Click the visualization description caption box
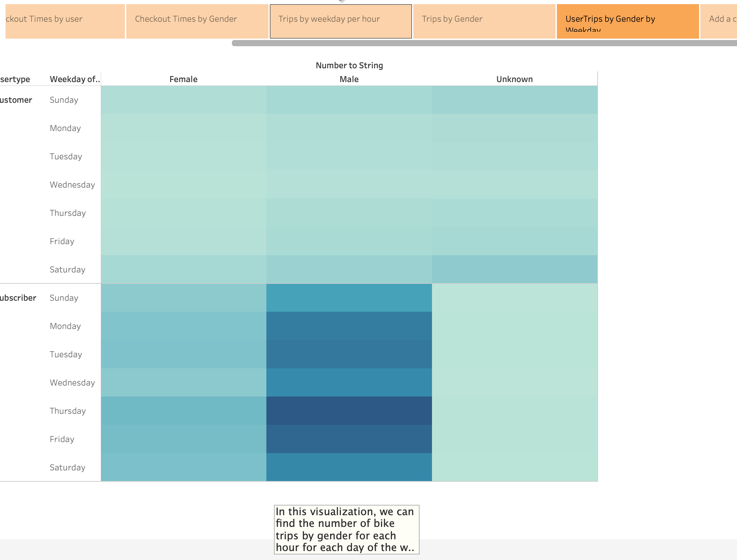 pos(346,530)
